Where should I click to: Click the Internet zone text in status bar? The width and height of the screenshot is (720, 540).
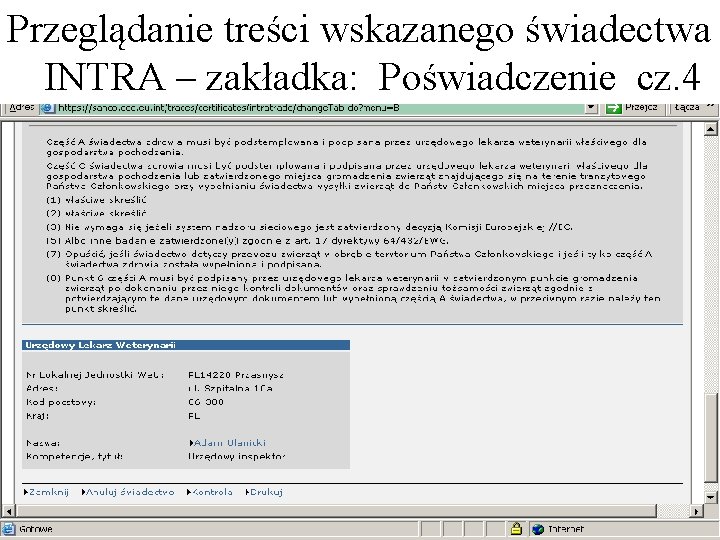click(566, 529)
